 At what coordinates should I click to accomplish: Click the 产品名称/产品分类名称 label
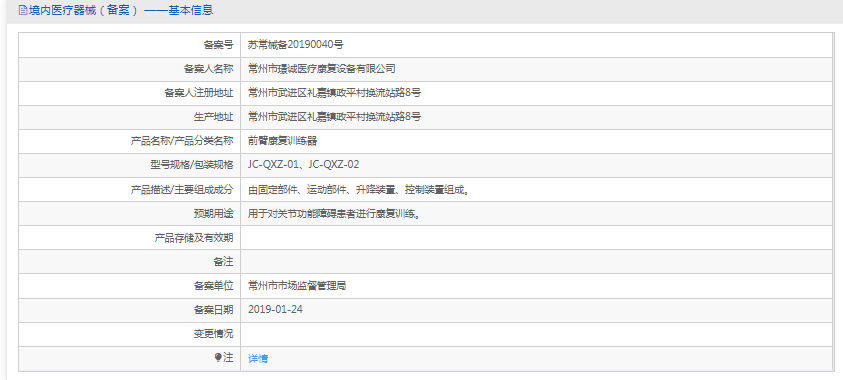182,141
